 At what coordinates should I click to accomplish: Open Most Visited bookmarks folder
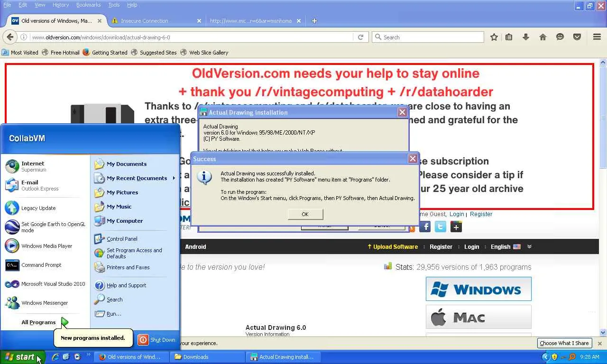point(20,53)
